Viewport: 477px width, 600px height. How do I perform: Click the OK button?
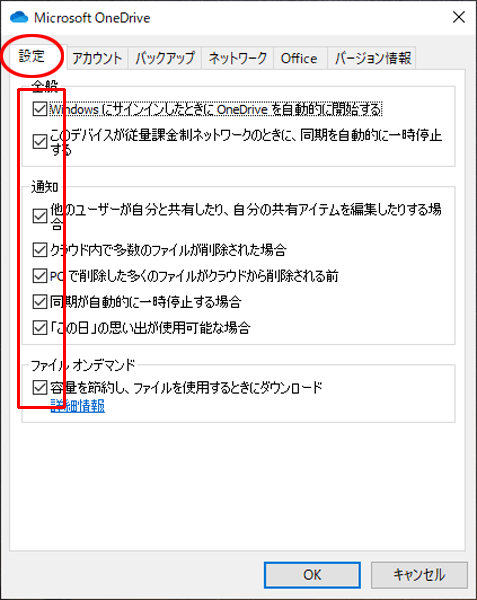312,575
